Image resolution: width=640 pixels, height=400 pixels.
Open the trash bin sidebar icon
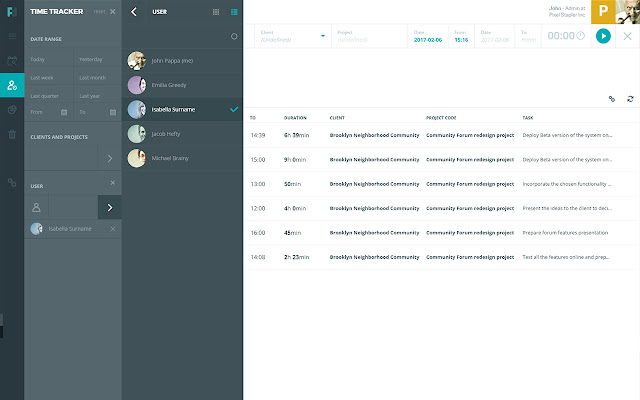(x=12, y=134)
